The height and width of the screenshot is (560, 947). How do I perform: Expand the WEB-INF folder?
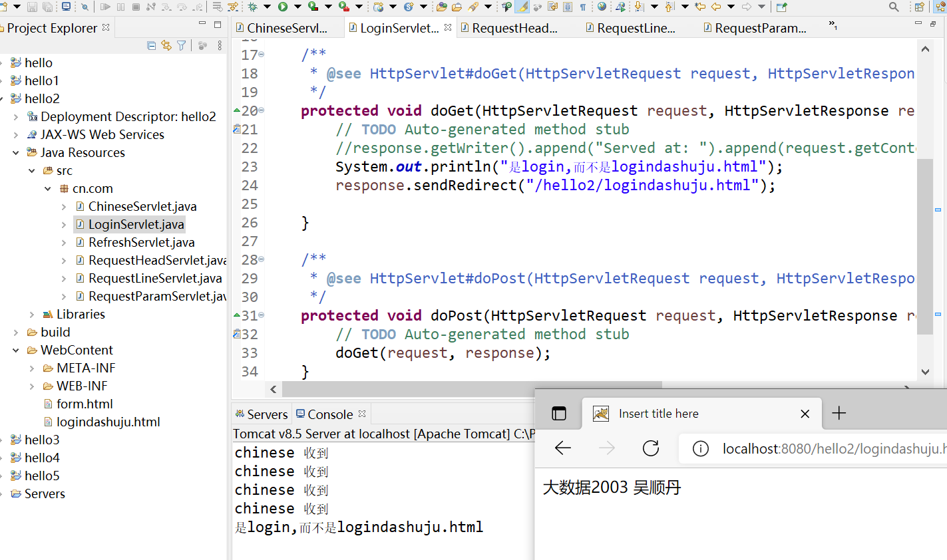tap(32, 386)
